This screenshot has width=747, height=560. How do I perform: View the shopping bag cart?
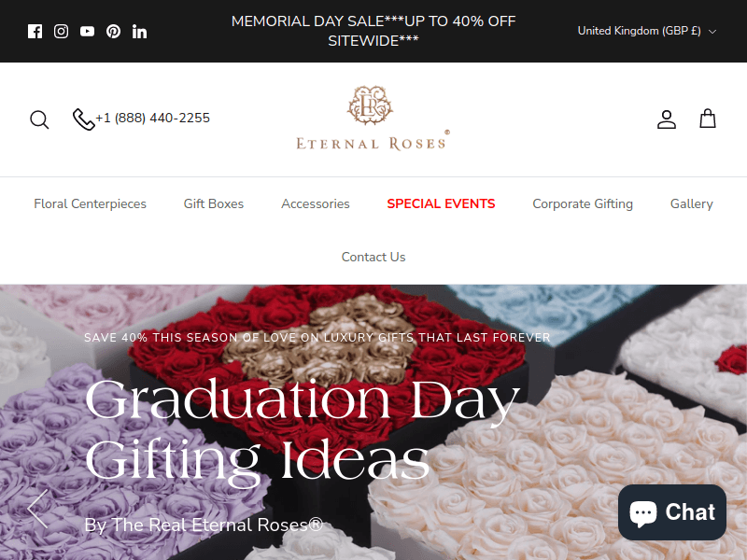[708, 119]
